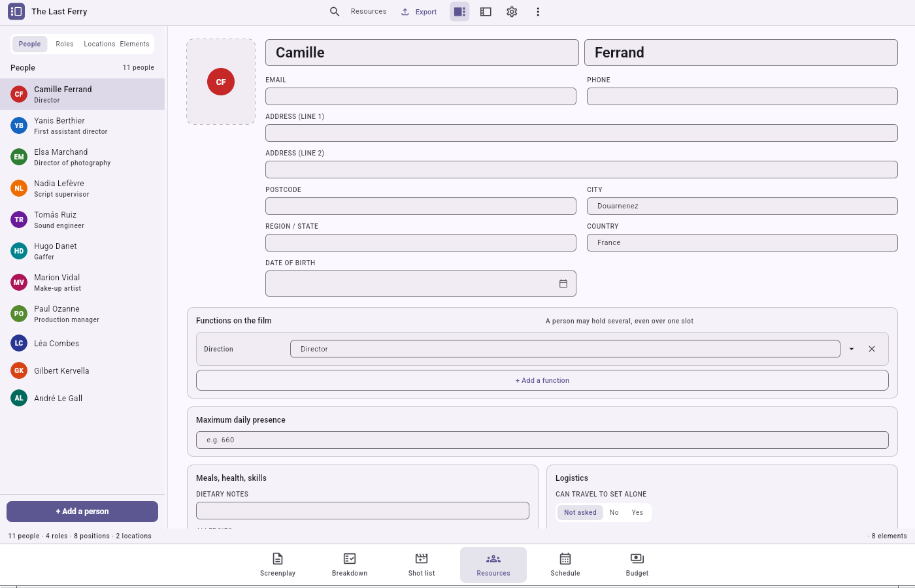The width and height of the screenshot is (915, 588).
Task: Select Marion Vidal, Make-up artist
Action: click(x=82, y=282)
